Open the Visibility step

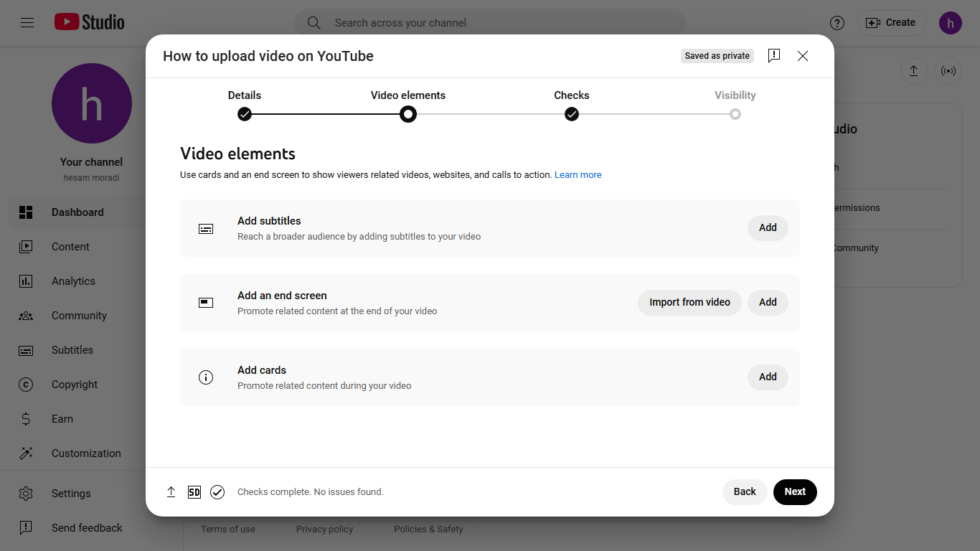click(735, 105)
